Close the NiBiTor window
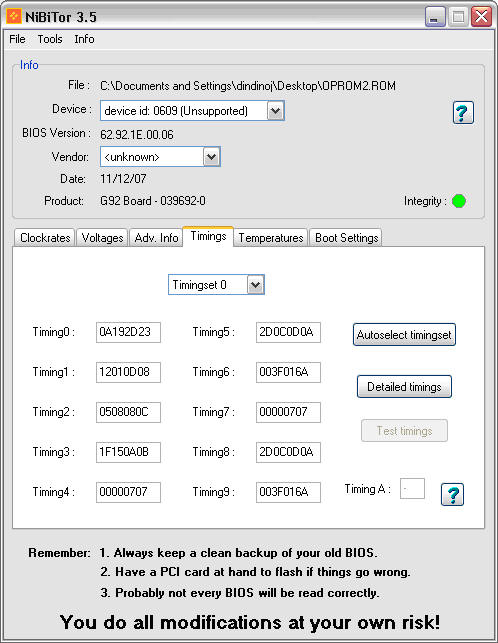 [x=481, y=17]
